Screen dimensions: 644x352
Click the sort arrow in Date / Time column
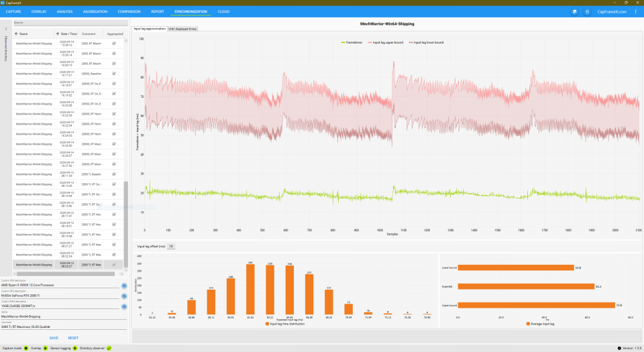(58, 34)
